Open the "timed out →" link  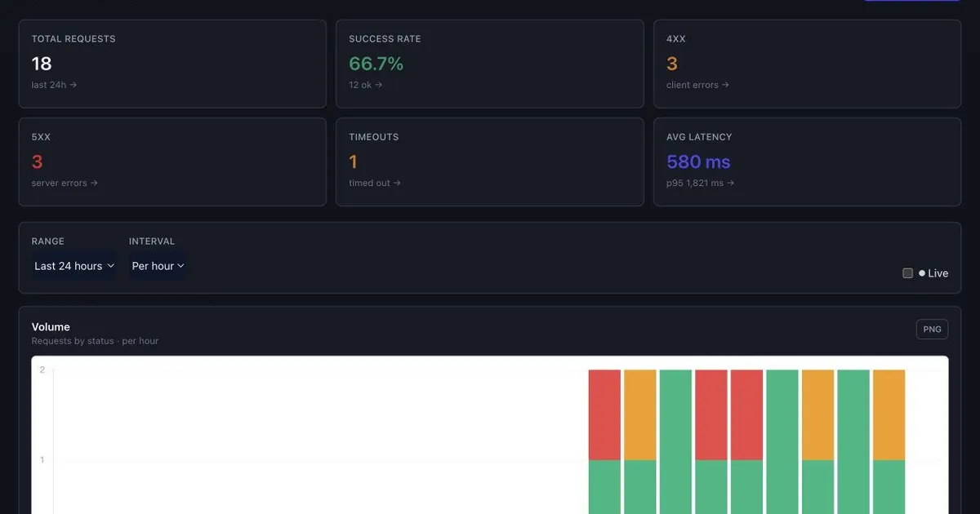375,183
